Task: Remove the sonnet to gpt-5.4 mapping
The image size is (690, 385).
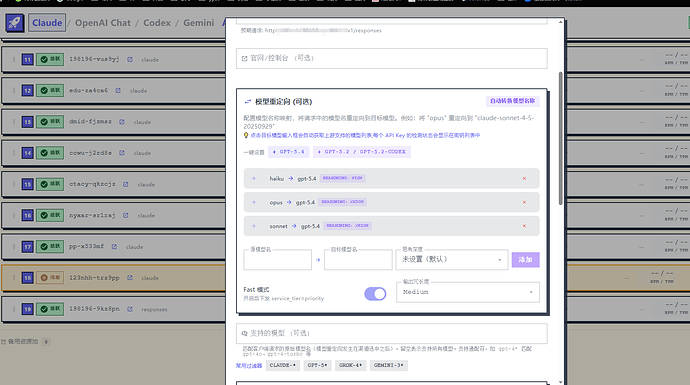Action: 524,226
